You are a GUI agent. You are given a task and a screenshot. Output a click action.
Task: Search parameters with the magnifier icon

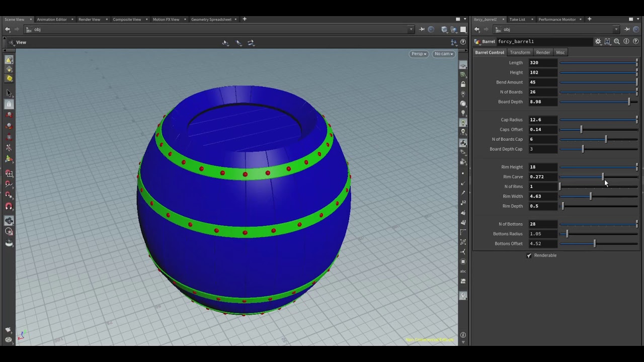click(x=617, y=42)
